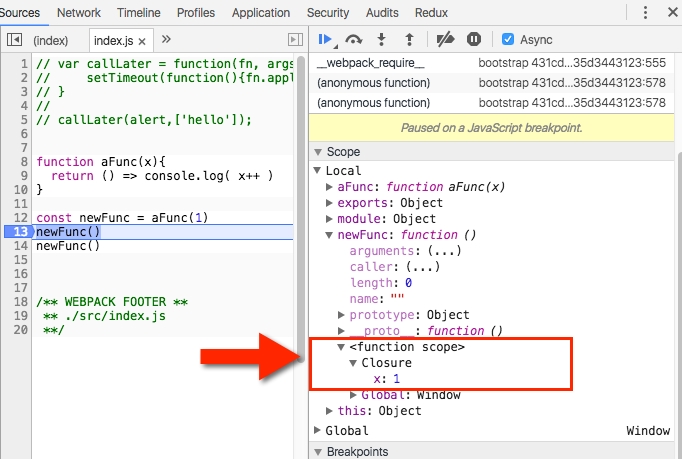Toggle breakpoint on line 13
Image resolution: width=682 pixels, height=459 pixels.
click(x=17, y=231)
